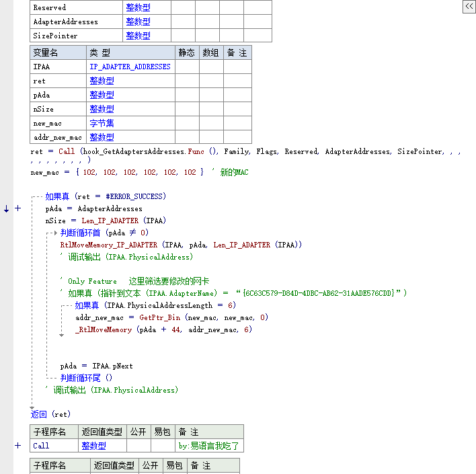Click the 判断循环首 (pAda ≠ 0) line
This screenshot has width=476, height=474.
pyautogui.click(x=104, y=233)
